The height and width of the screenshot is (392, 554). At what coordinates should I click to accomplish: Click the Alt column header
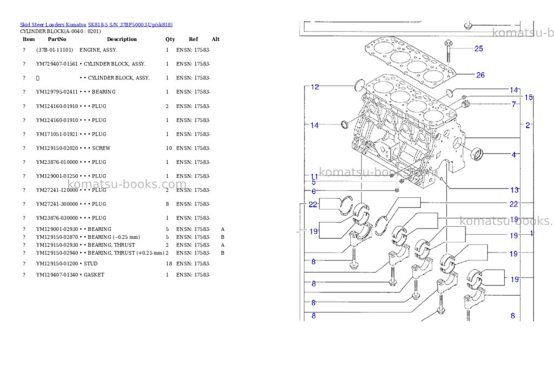coord(215,39)
